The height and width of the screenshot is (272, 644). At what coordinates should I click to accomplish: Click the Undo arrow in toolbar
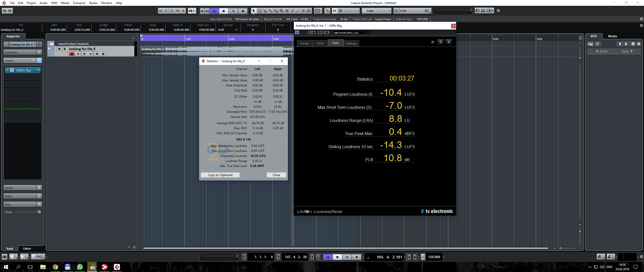point(5,11)
